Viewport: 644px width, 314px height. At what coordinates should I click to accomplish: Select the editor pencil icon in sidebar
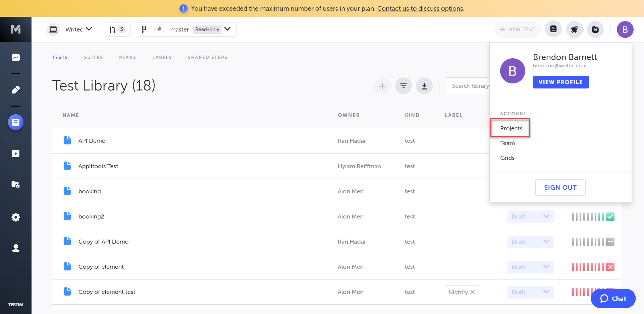[x=16, y=89]
